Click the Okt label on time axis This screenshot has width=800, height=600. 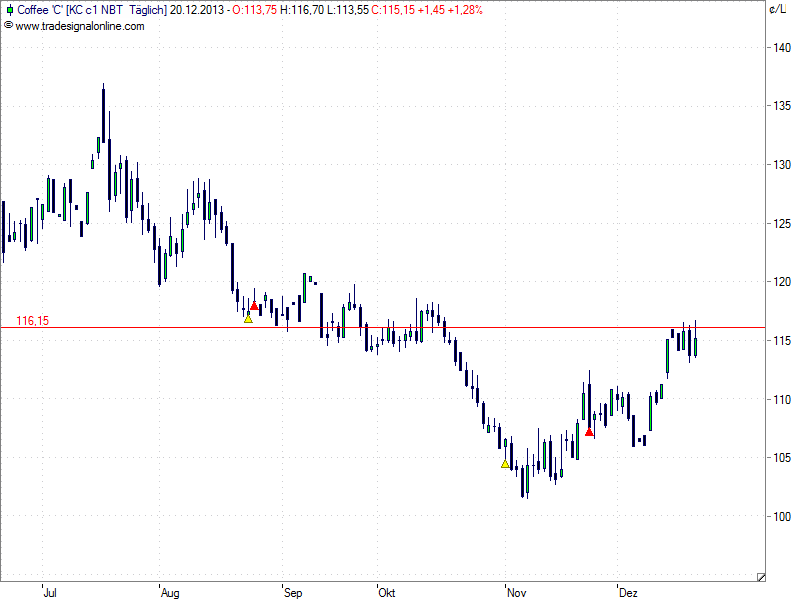(x=387, y=592)
